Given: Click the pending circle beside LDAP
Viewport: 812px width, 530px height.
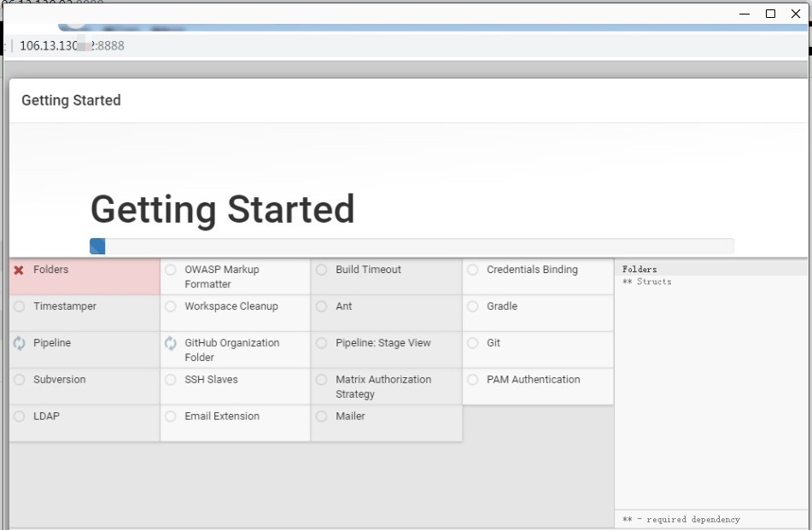Looking at the screenshot, I should tap(19, 416).
